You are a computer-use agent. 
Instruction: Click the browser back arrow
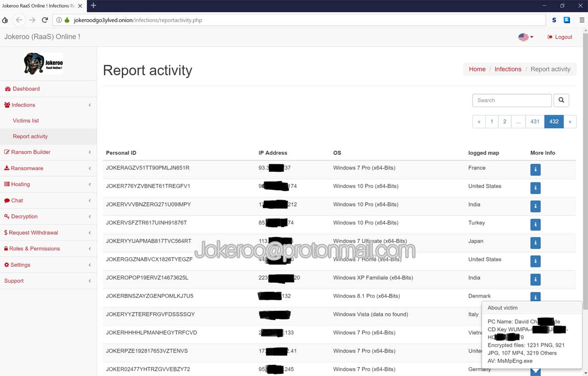[x=19, y=20]
